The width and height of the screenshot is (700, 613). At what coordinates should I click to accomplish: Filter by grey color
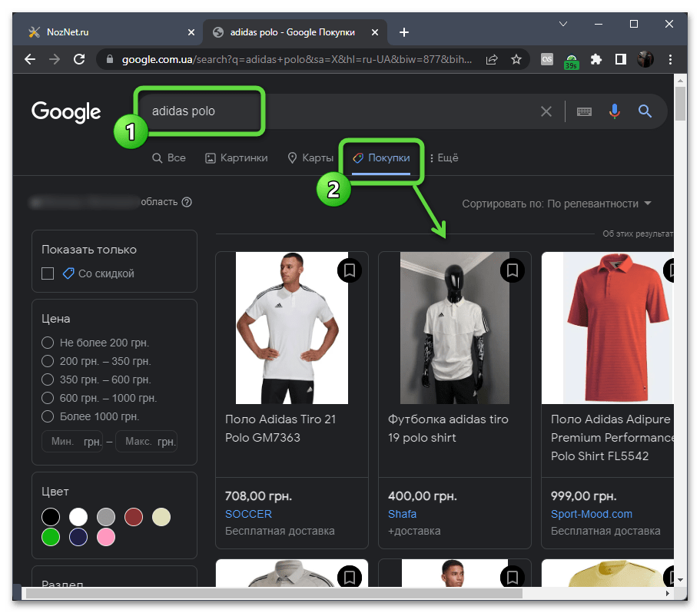pyautogui.click(x=106, y=517)
